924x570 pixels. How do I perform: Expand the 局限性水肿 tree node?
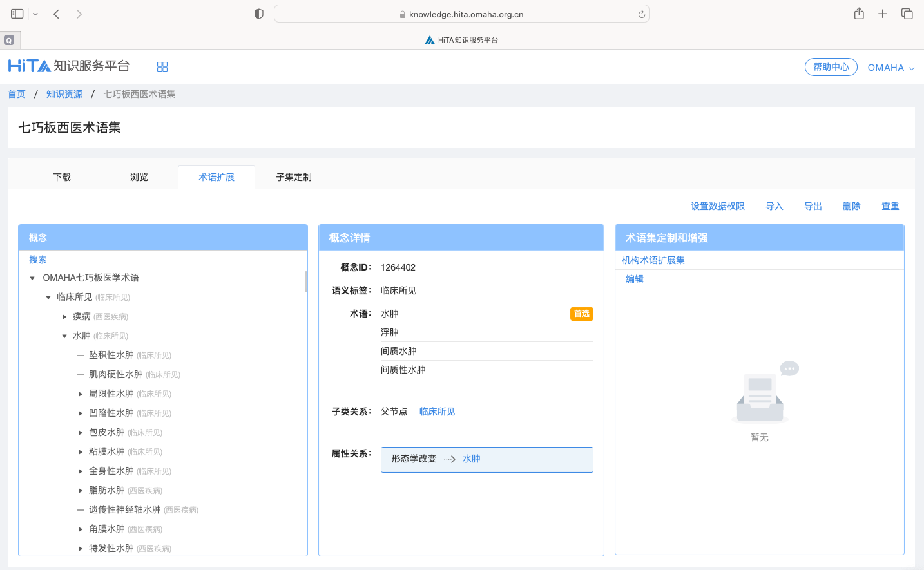coord(81,394)
